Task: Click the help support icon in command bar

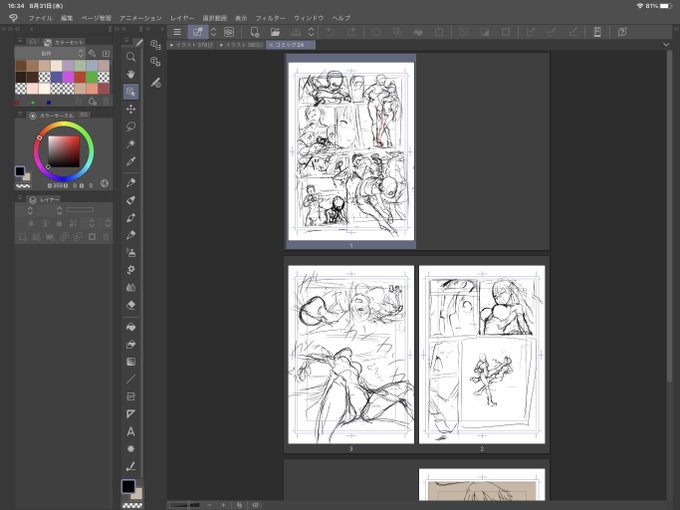Action: (x=622, y=32)
